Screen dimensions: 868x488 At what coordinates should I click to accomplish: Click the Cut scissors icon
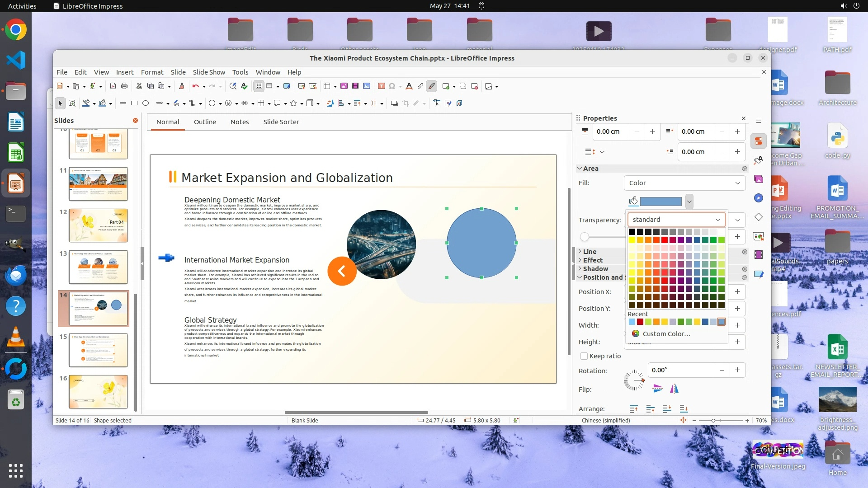(139, 86)
